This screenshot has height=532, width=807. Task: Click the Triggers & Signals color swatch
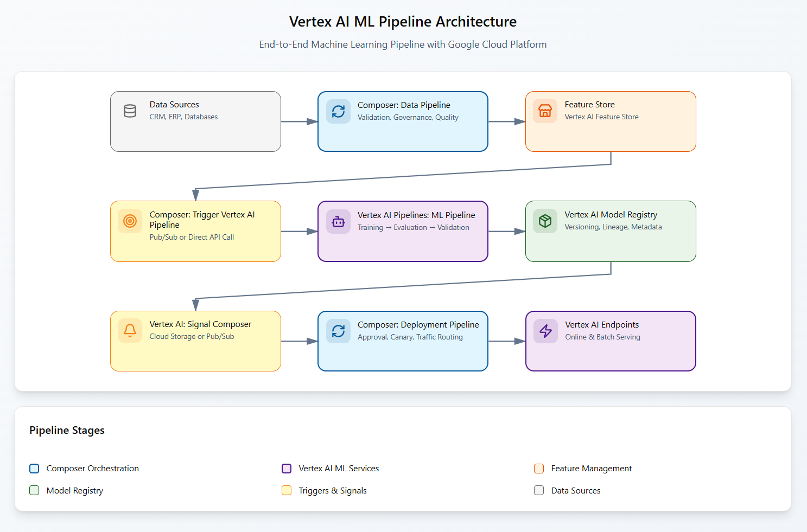pyautogui.click(x=287, y=490)
